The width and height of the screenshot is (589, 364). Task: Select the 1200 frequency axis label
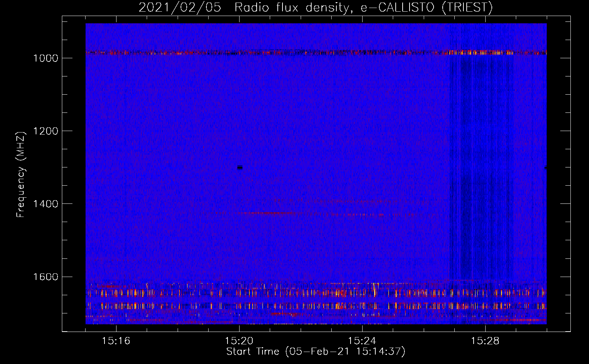point(46,131)
